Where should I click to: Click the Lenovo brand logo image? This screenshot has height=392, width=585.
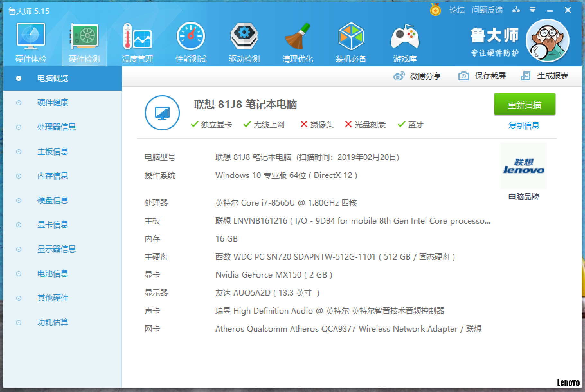tap(524, 166)
